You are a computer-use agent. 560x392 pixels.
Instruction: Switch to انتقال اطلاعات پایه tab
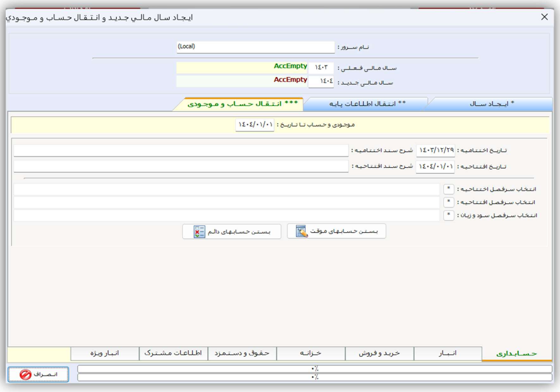(x=367, y=104)
